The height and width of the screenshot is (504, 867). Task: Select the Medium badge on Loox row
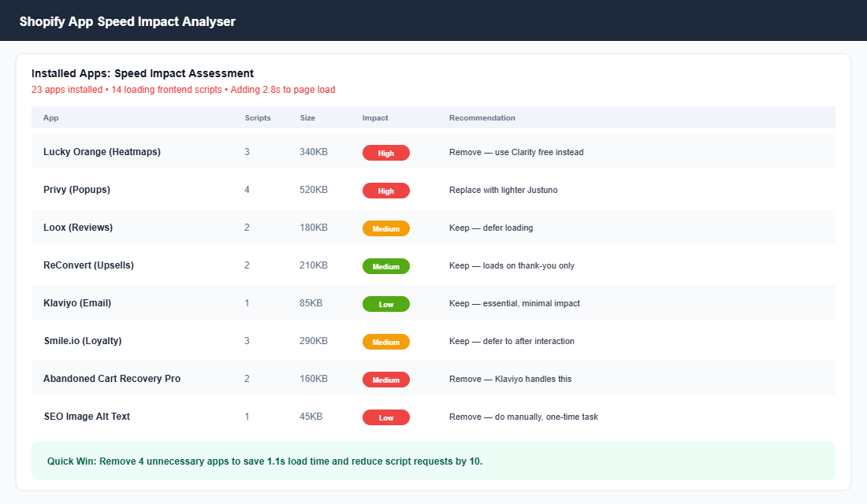click(385, 228)
